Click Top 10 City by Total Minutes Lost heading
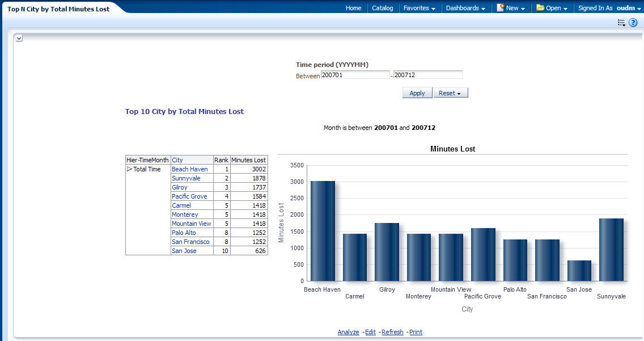Screen dimensions: 644x341 pos(184,111)
